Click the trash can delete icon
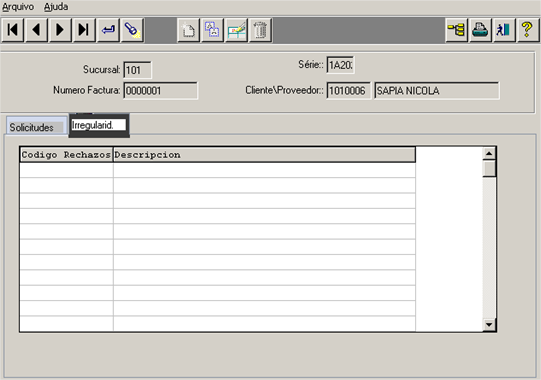 click(260, 30)
